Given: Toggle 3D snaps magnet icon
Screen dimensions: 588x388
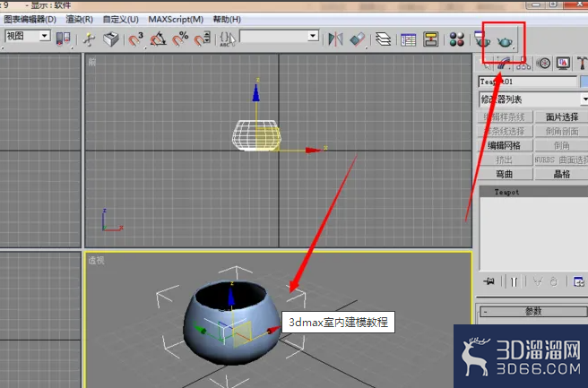Looking at the screenshot, I should pos(135,39).
